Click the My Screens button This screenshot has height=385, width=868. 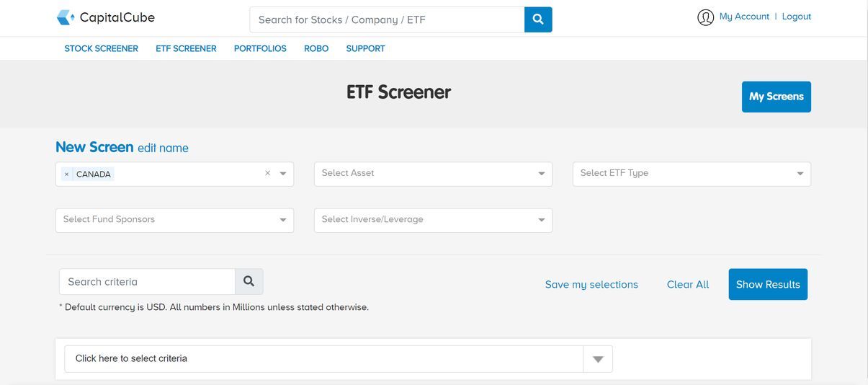776,97
